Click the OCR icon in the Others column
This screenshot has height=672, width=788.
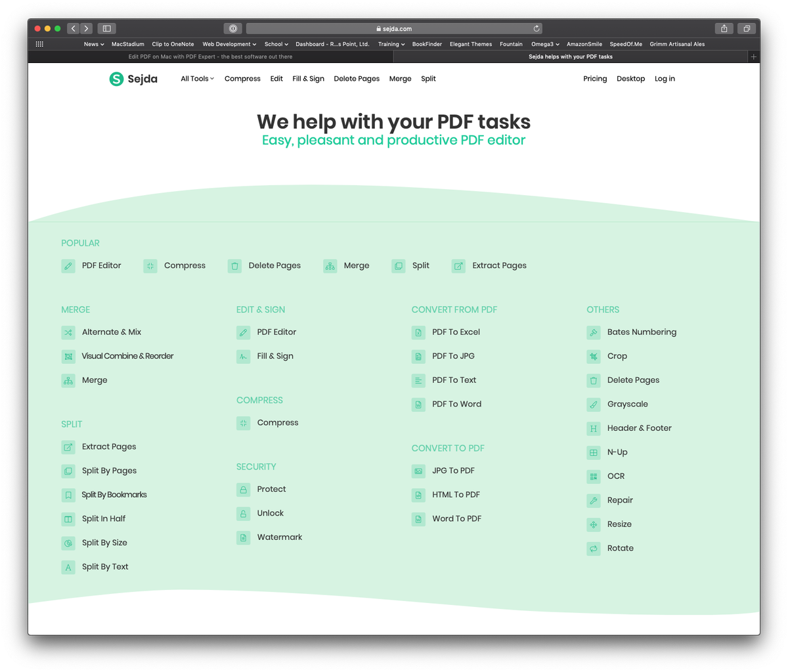[x=594, y=476]
